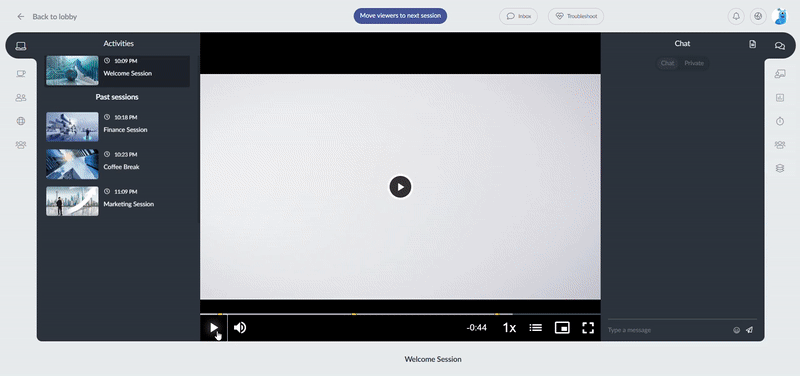Send the chat message
Viewport: 800px width, 376px height.
[x=749, y=330]
